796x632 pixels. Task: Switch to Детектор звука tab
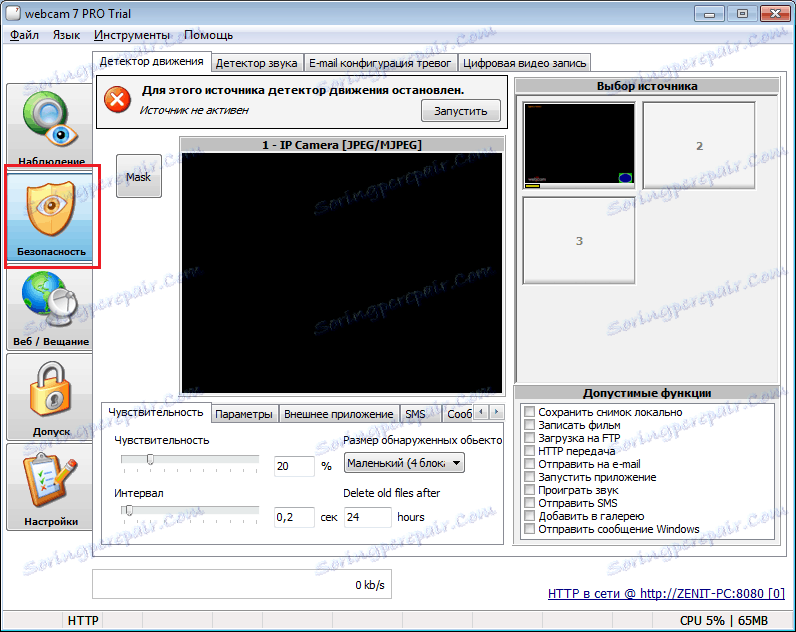tap(256, 63)
